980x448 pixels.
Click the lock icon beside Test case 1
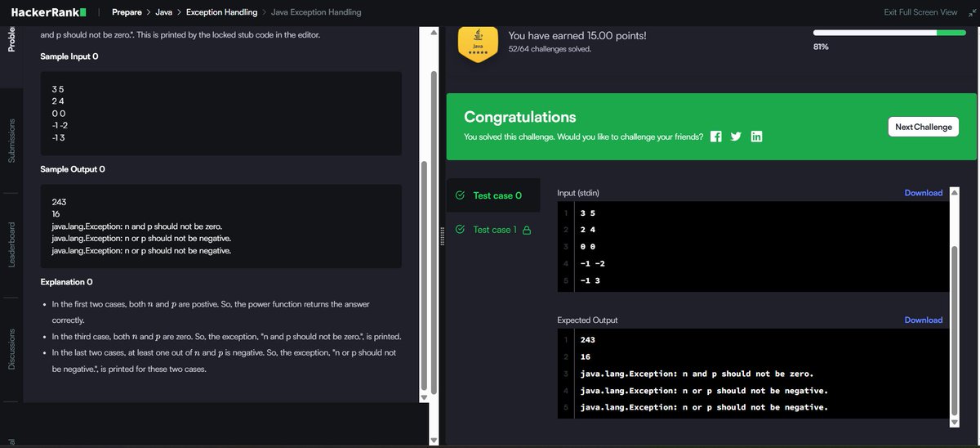(x=527, y=230)
